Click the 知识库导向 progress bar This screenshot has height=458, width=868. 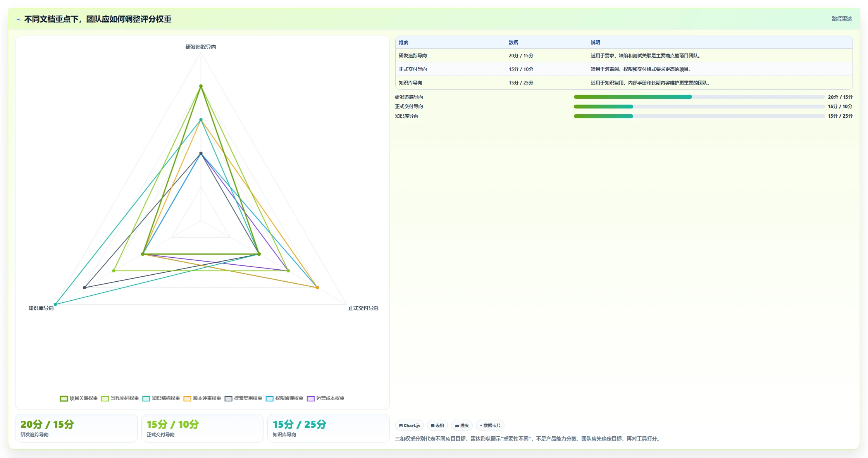[x=699, y=116]
